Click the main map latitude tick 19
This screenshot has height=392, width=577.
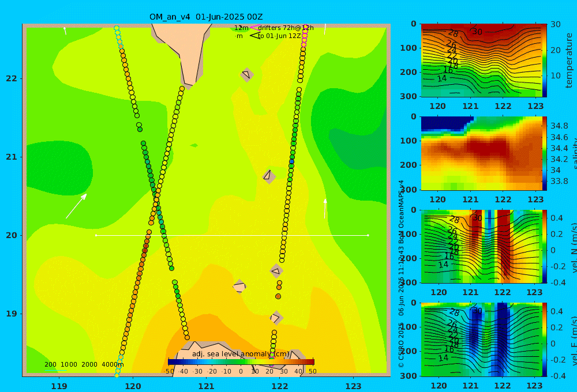click(x=12, y=314)
